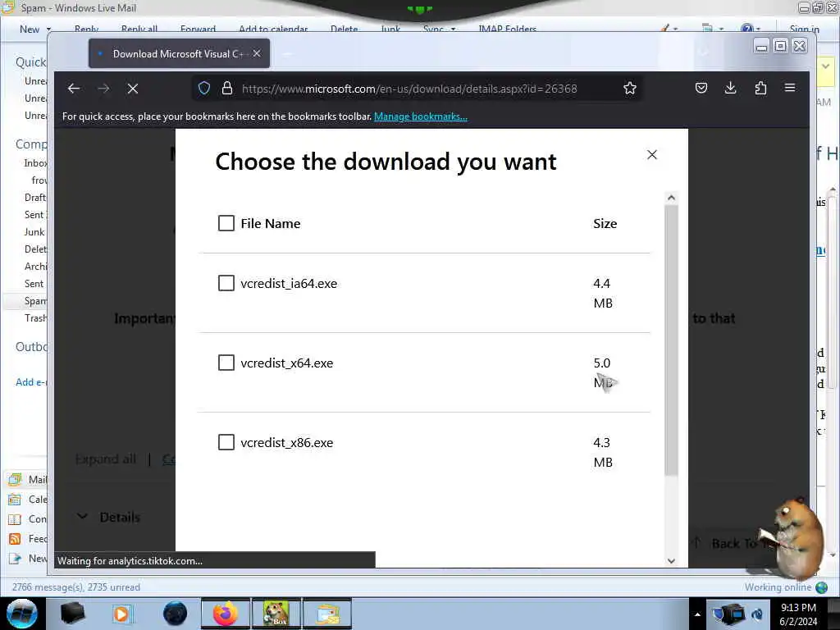The image size is (840, 630).
Task: Click Add e-mail account link in Live Mail
Action: coord(32,382)
